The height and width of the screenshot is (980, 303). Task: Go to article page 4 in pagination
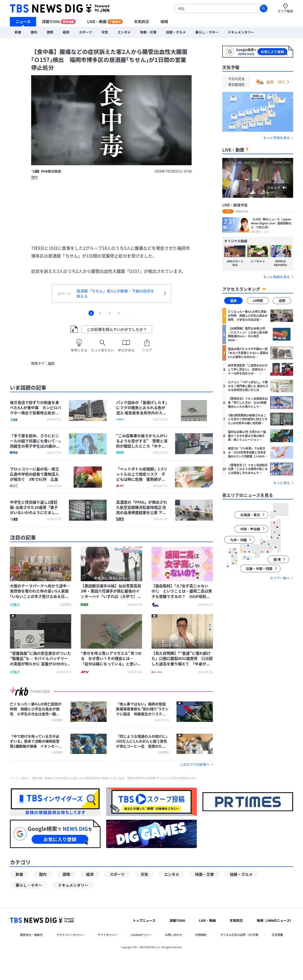118,313
